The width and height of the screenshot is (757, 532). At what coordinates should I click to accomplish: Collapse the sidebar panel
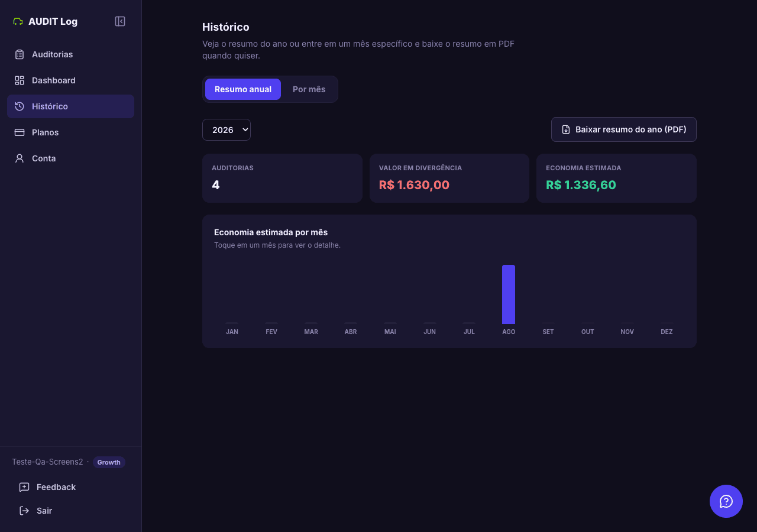pyautogui.click(x=120, y=21)
